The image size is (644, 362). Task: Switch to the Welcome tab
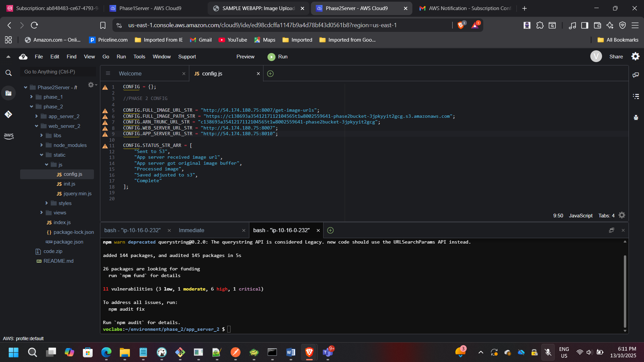pyautogui.click(x=130, y=73)
